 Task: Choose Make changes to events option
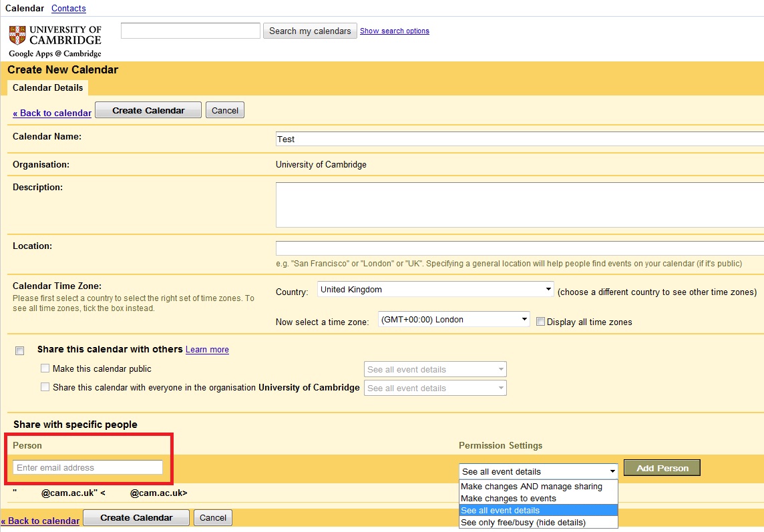click(x=538, y=499)
